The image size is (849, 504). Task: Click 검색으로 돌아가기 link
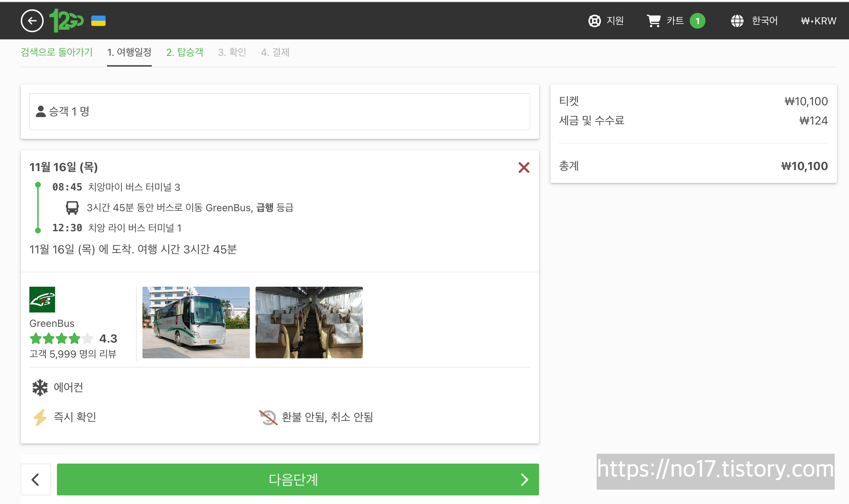(x=57, y=52)
